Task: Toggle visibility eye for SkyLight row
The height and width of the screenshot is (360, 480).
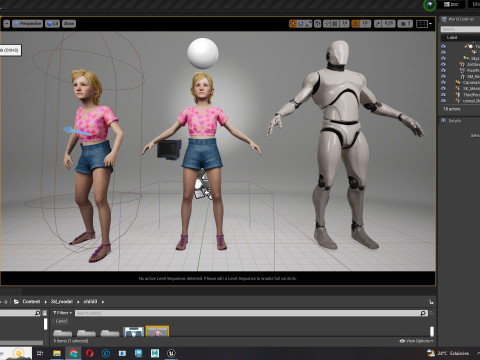Action: tap(443, 58)
